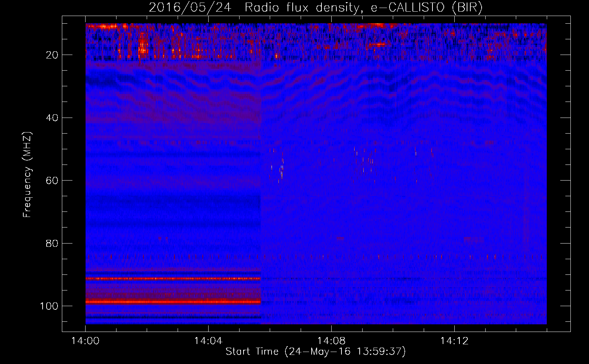Click the 80 frequency axis label

52,243
